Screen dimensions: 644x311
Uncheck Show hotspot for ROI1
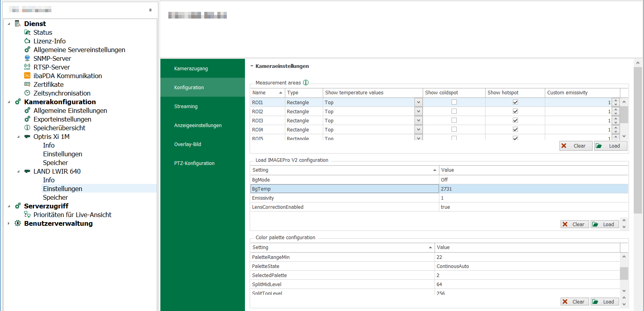515,102
